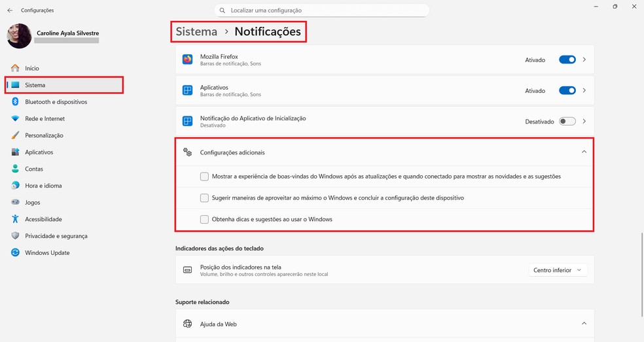Click the back arrow next to Configurações

click(x=10, y=10)
